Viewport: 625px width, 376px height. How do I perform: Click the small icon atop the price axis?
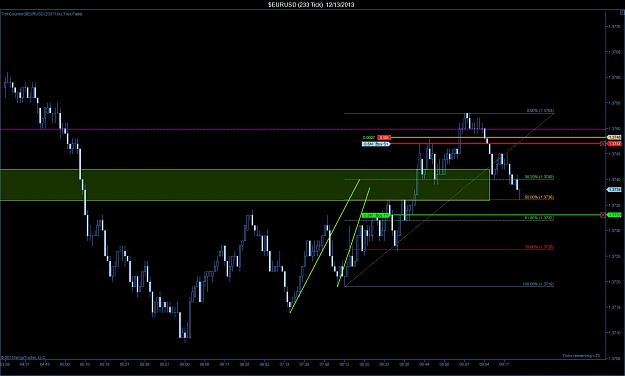(622, 13)
